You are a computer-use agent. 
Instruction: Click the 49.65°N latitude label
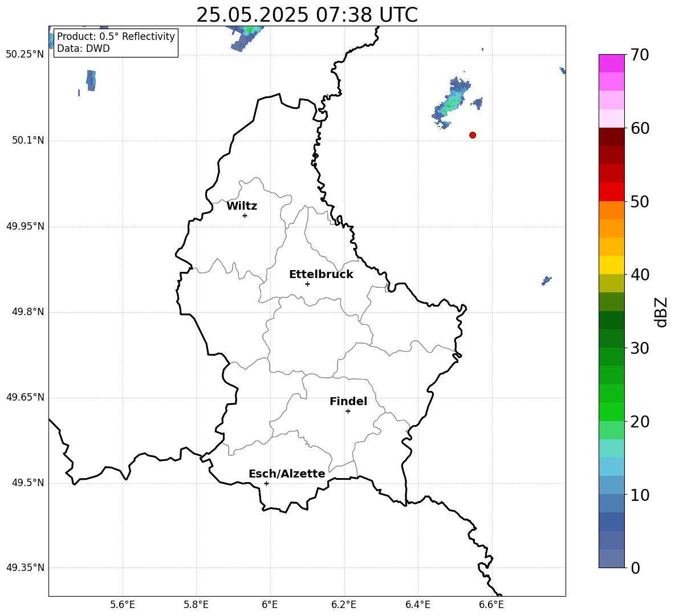click(x=25, y=397)
